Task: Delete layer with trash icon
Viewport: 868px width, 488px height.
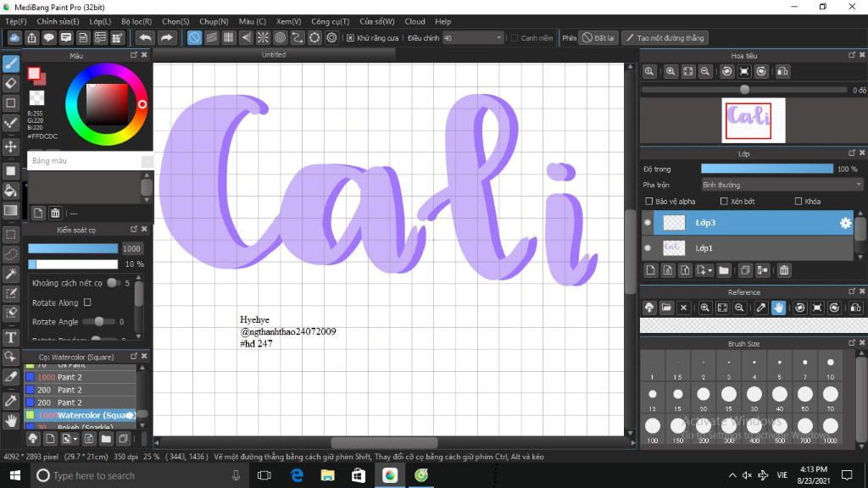Action: [784, 270]
